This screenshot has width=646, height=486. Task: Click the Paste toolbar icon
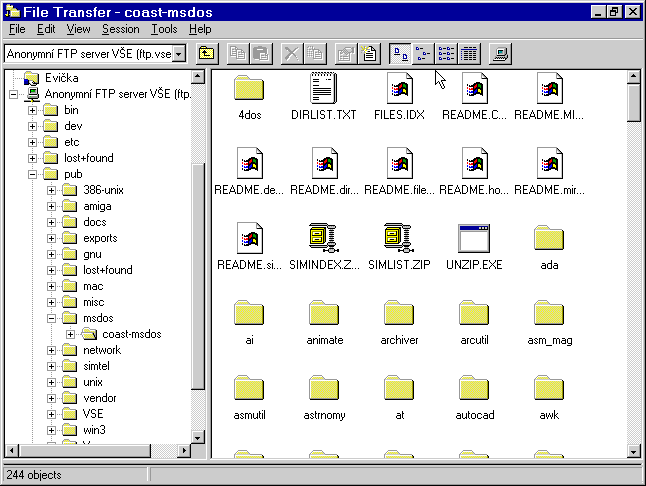(x=261, y=54)
